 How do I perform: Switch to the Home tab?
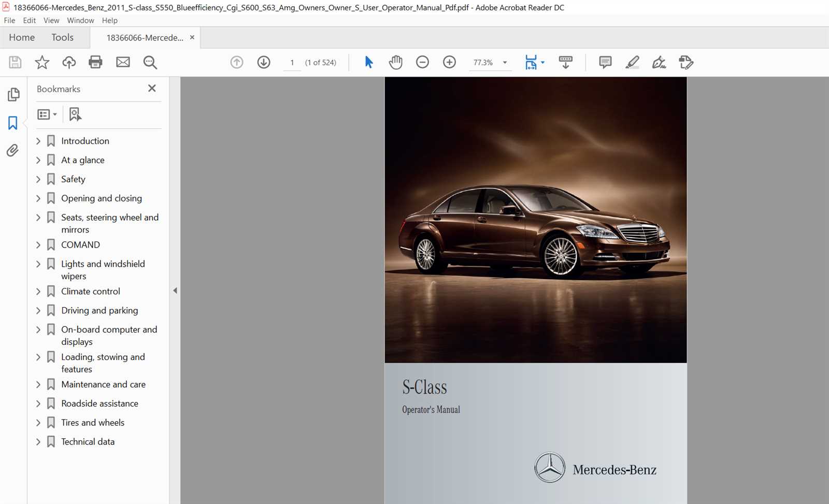click(22, 37)
